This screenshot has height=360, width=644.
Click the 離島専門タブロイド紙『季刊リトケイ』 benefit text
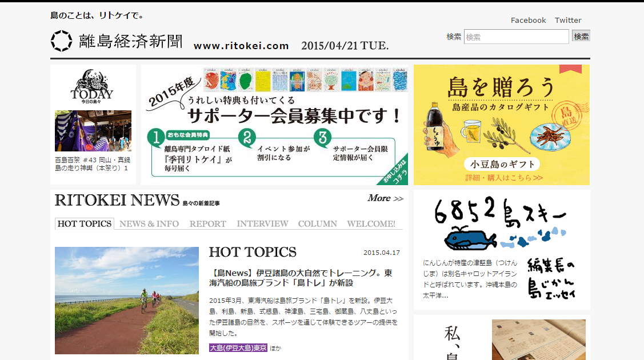pyautogui.click(x=198, y=158)
